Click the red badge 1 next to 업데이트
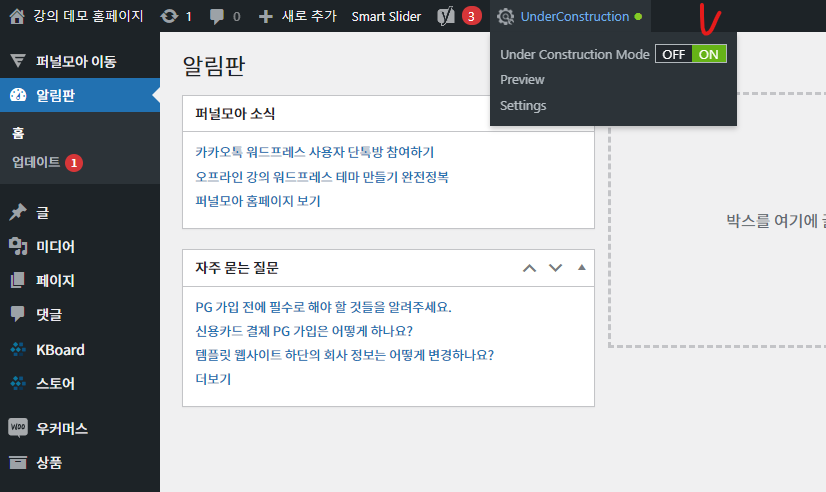Viewport: 826px width, 492px height. pyautogui.click(x=74, y=163)
